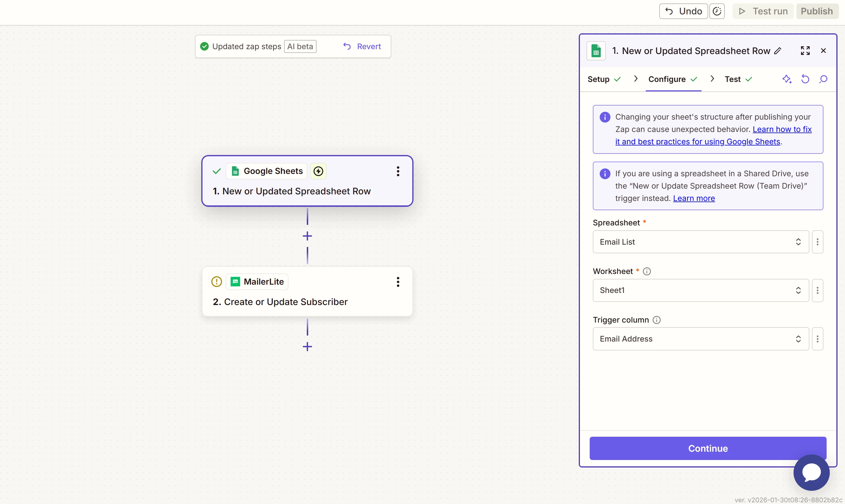This screenshot has width=845, height=504.
Task: Click the instant trigger lightning badge
Action: coord(318,171)
